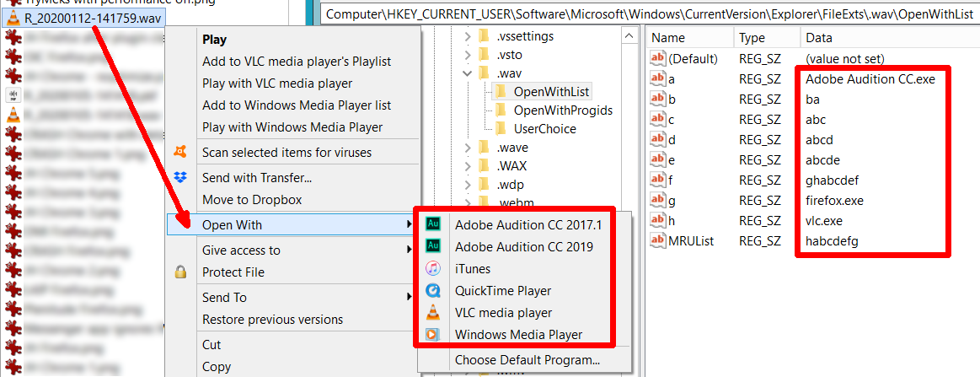Choose Play with Windows Media Player
The height and width of the screenshot is (377, 980).
tap(292, 127)
